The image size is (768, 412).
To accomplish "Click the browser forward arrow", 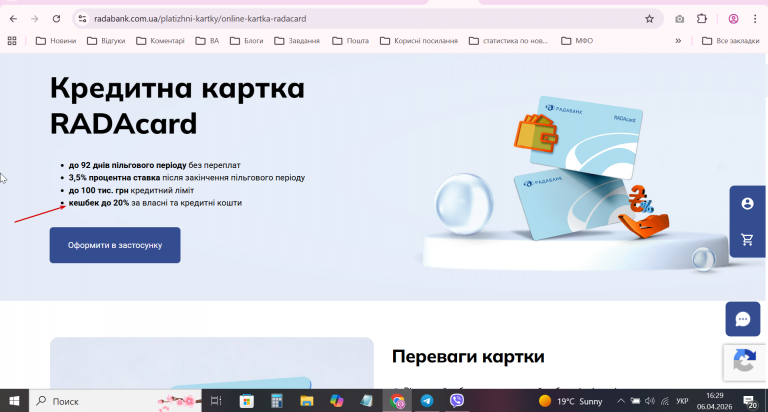I will pos(34,19).
